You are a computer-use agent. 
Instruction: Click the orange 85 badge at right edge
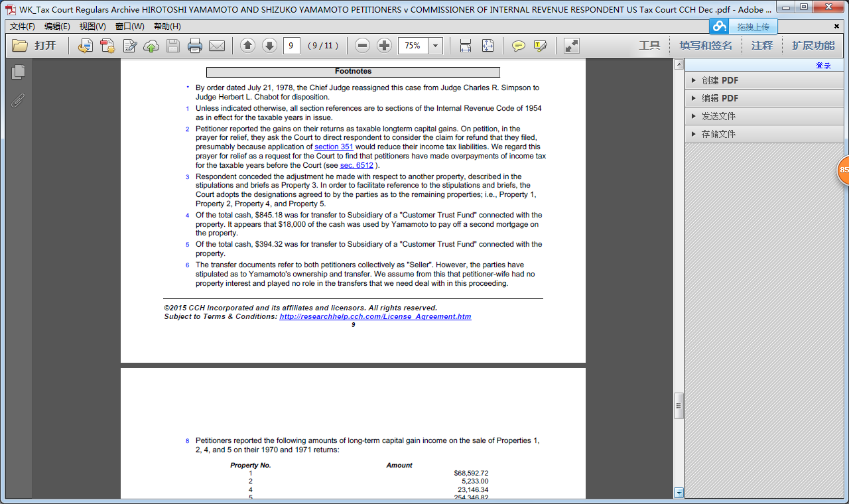pyautogui.click(x=843, y=170)
